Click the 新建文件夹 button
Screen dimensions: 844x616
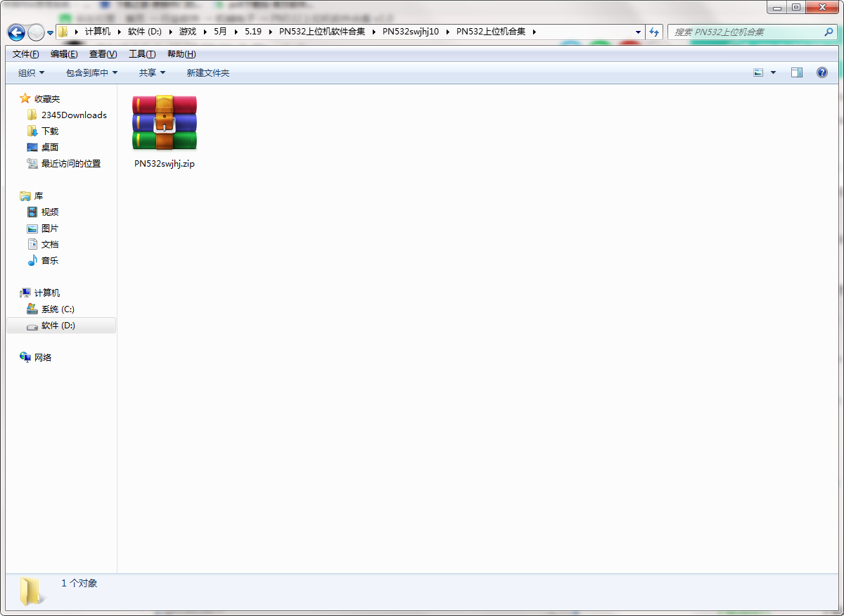point(207,72)
